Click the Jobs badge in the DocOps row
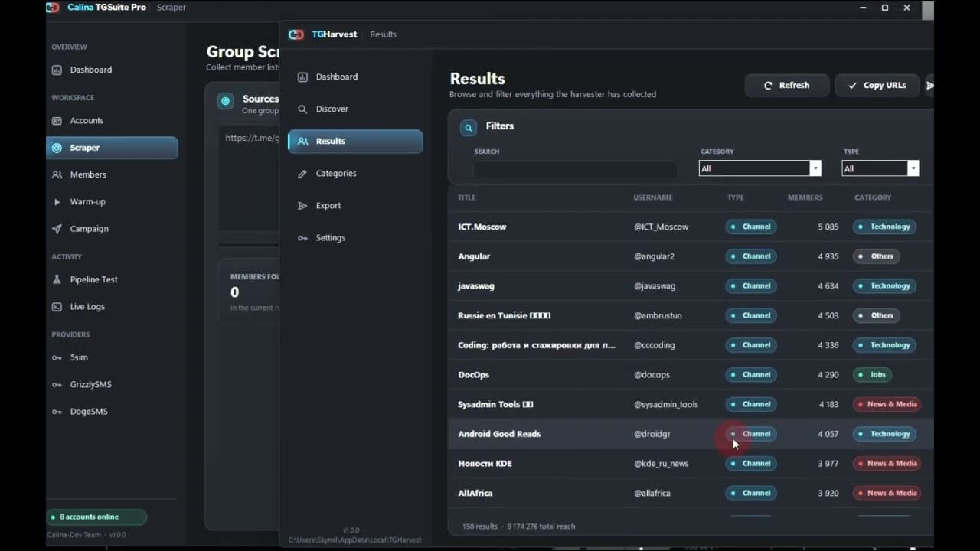Image resolution: width=980 pixels, height=551 pixels. (872, 375)
